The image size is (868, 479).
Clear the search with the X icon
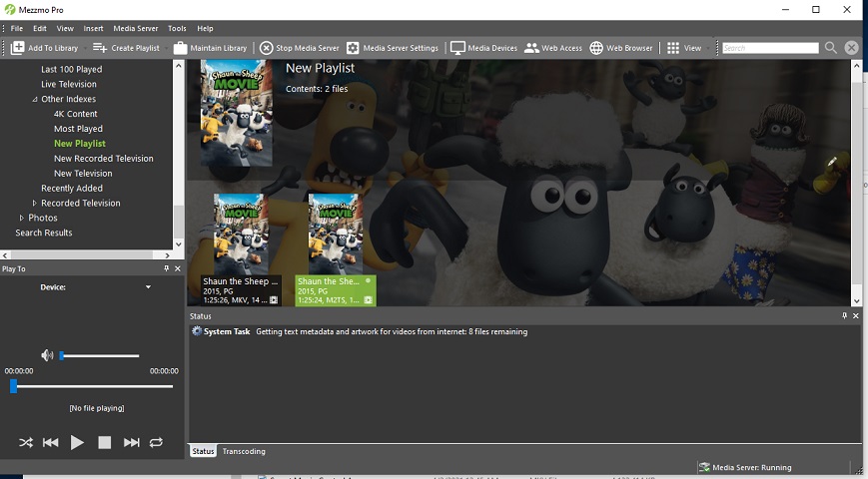851,48
